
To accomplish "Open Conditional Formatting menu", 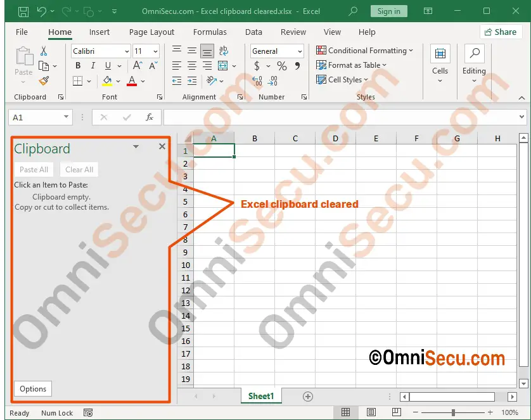I will [364, 51].
